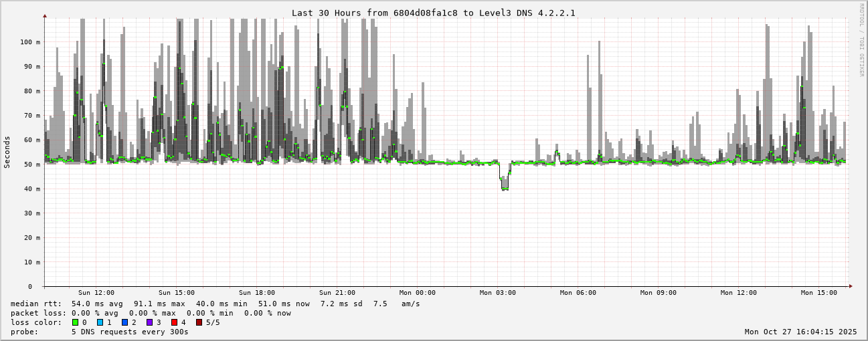
Task: Click the packet loss statistics line
Action: [151, 313]
